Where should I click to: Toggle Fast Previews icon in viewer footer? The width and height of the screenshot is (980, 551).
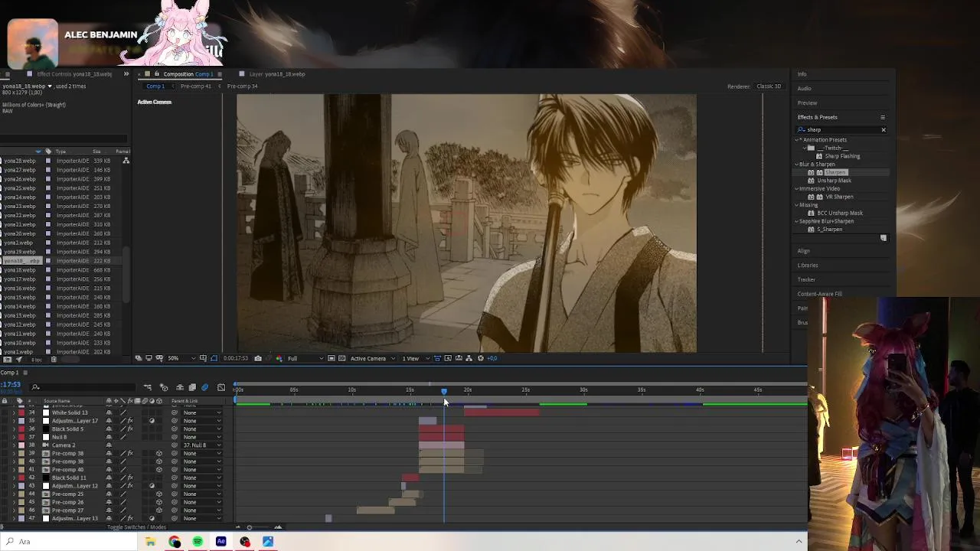click(x=448, y=358)
